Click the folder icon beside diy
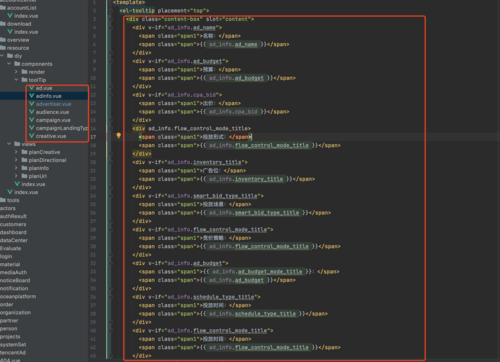Image resolution: width=500 pixels, height=362 pixels. pyautogui.click(x=10, y=56)
